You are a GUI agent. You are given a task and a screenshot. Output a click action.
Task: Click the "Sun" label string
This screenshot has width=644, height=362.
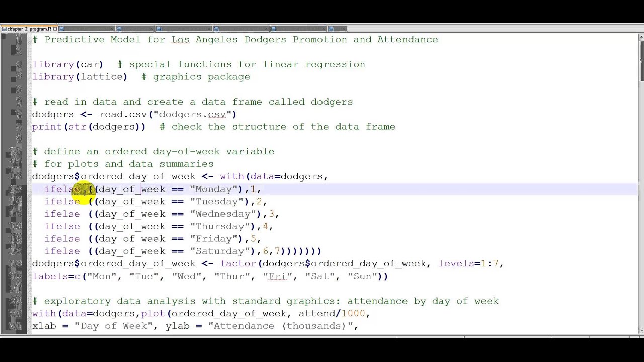pyautogui.click(x=362, y=276)
